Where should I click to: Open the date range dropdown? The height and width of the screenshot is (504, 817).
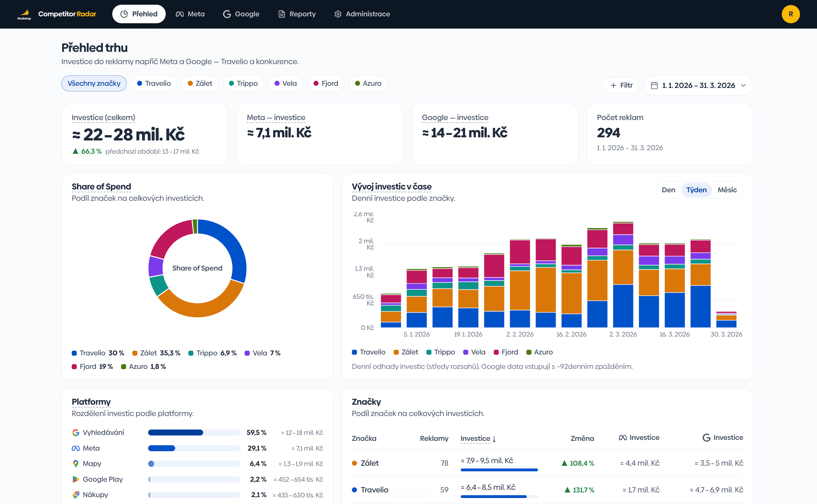point(698,85)
